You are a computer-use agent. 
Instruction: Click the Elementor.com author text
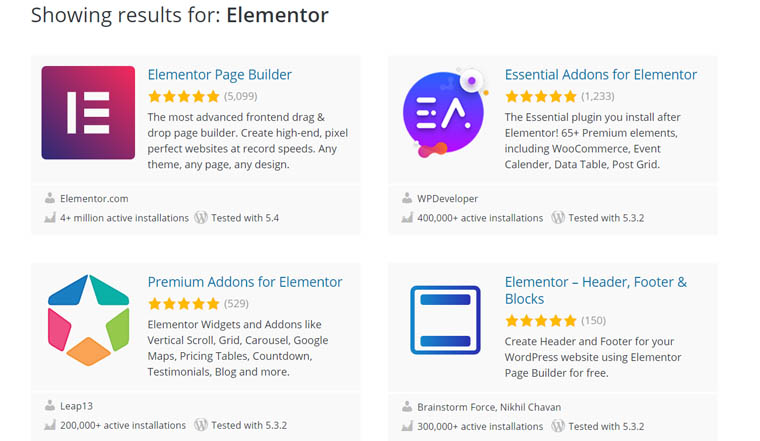94,199
